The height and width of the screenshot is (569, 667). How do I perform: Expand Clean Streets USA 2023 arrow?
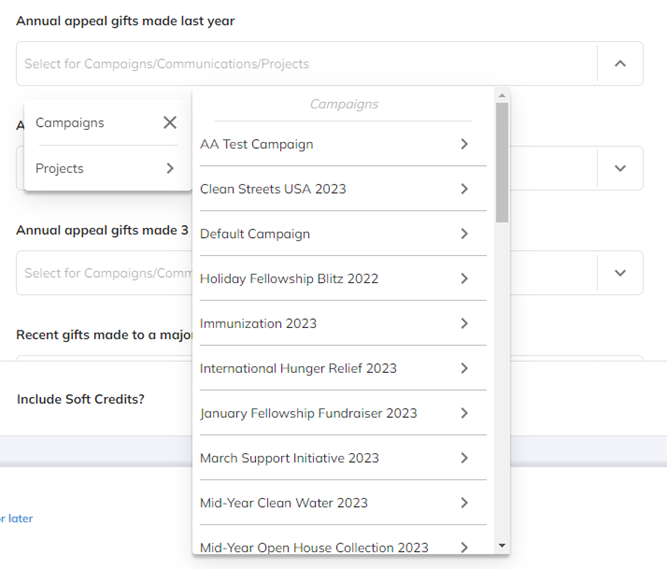tap(464, 189)
